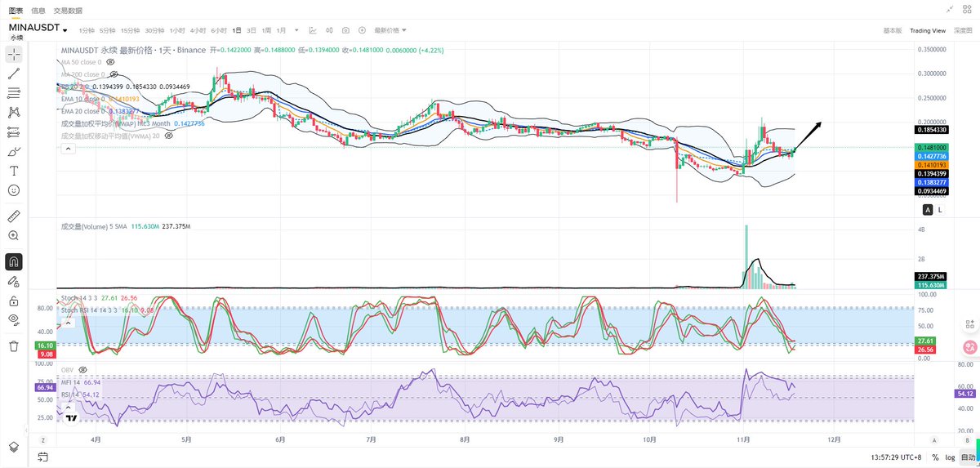Take a chart snapshot with camera icon
This screenshot has height=468, width=980.
pyautogui.click(x=346, y=30)
